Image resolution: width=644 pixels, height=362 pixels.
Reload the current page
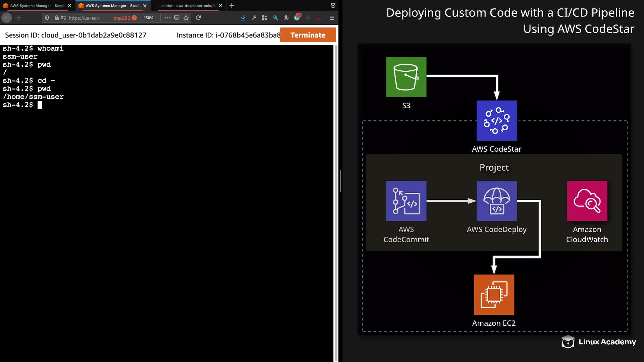pos(198,18)
